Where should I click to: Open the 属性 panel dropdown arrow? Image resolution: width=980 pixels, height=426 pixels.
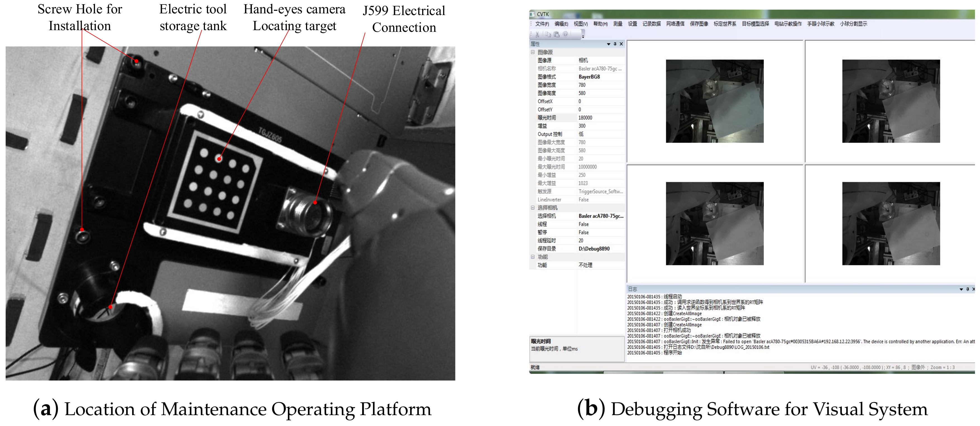(608, 44)
